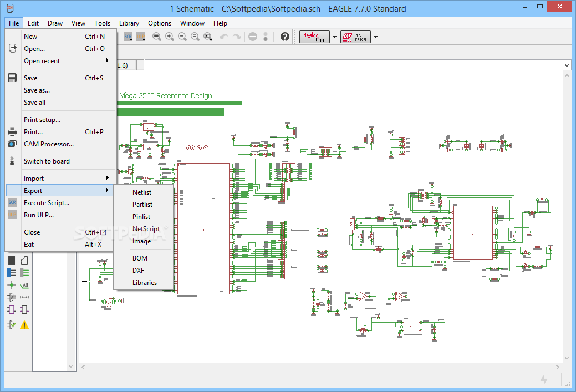Choose Exit from File menu
The width and height of the screenshot is (576, 392).
59,245
